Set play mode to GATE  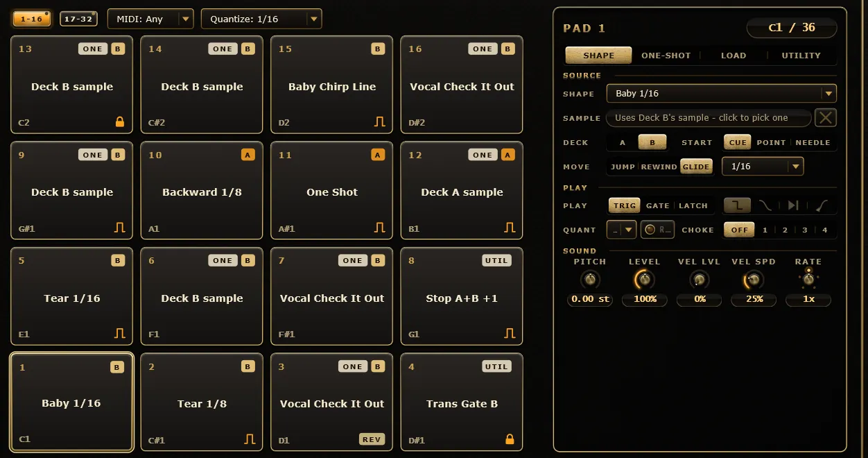(x=658, y=205)
